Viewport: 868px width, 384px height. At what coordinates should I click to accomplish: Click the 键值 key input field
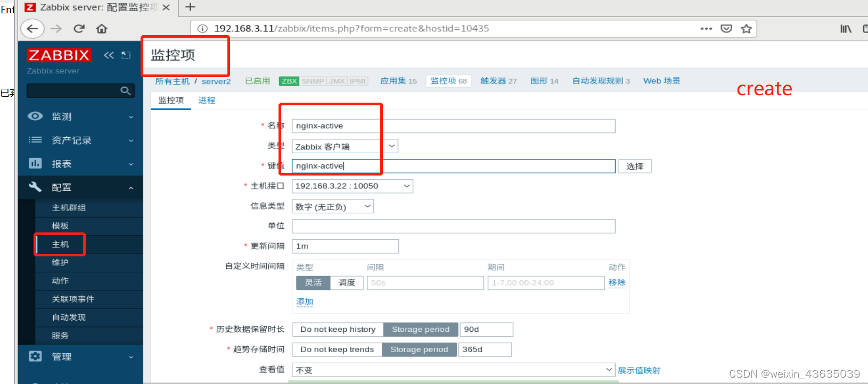(454, 166)
